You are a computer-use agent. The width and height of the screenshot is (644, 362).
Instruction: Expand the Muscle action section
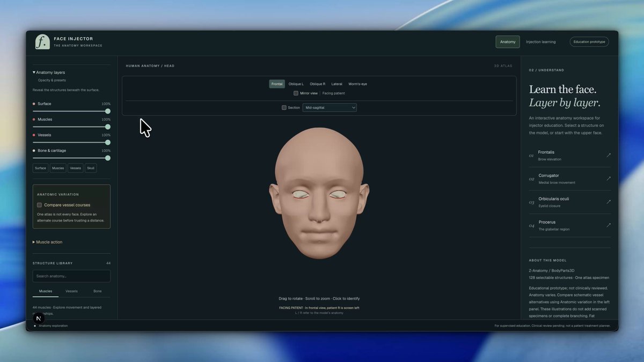47,242
